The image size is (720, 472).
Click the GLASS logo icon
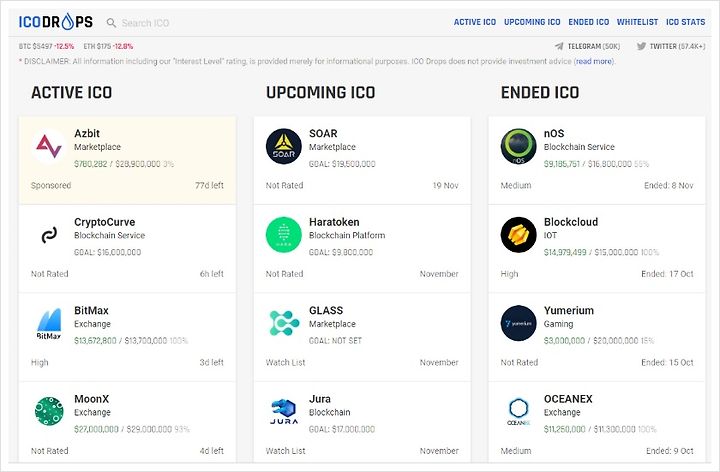tap(284, 323)
